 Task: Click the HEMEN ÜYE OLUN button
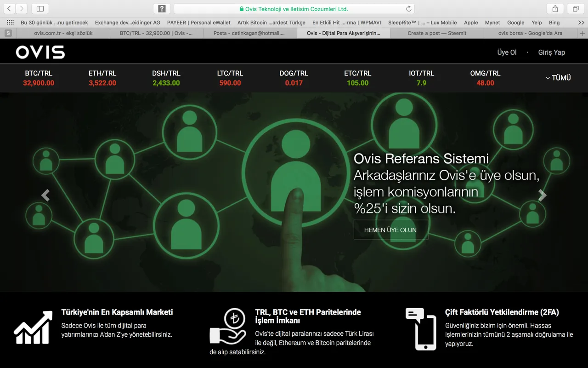(390, 230)
